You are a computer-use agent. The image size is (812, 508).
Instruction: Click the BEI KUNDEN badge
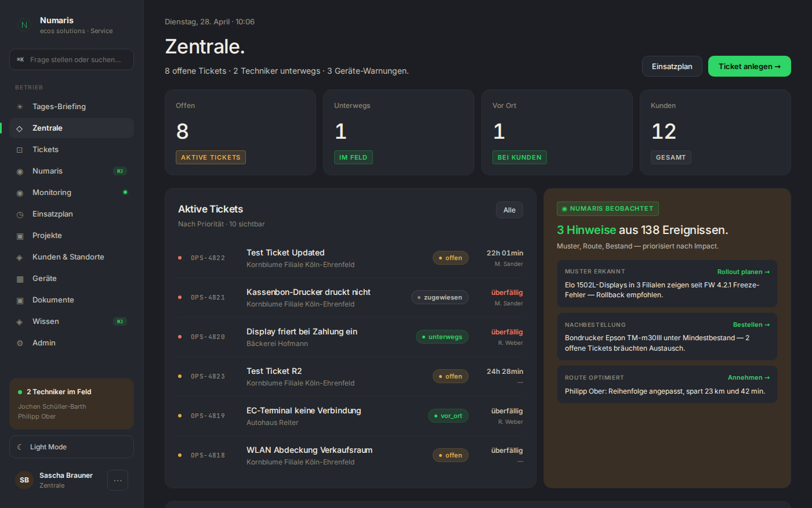[x=520, y=157]
